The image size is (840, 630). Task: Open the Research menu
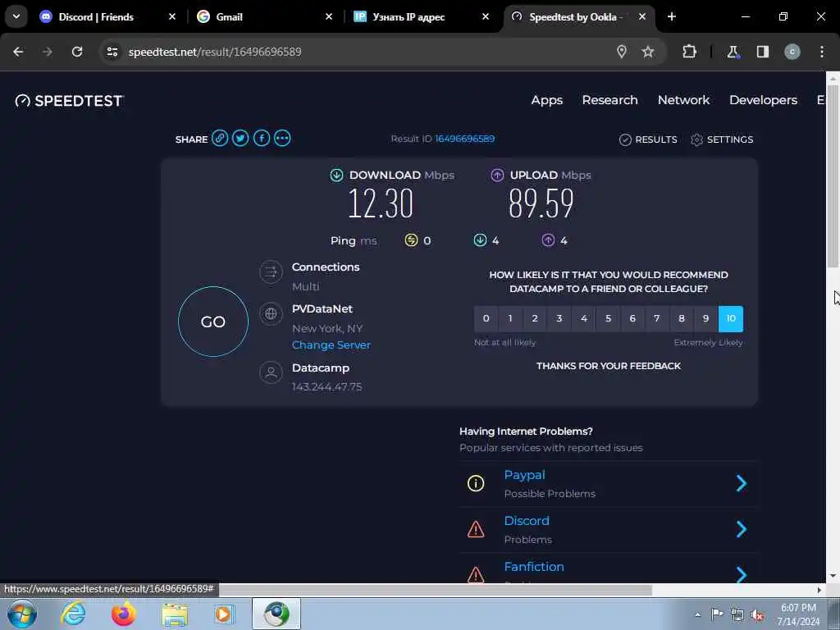click(610, 100)
